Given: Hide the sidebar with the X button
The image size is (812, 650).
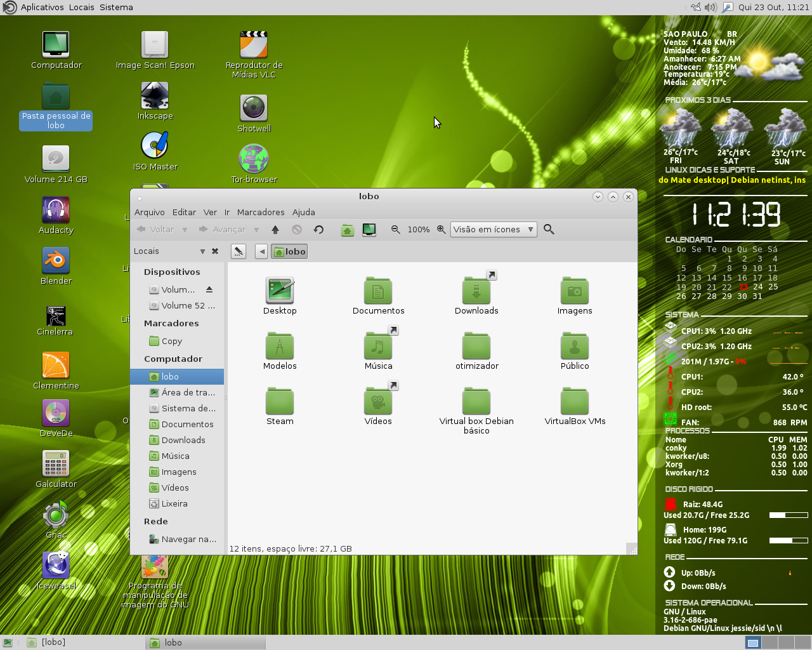Looking at the screenshot, I should pyautogui.click(x=215, y=251).
